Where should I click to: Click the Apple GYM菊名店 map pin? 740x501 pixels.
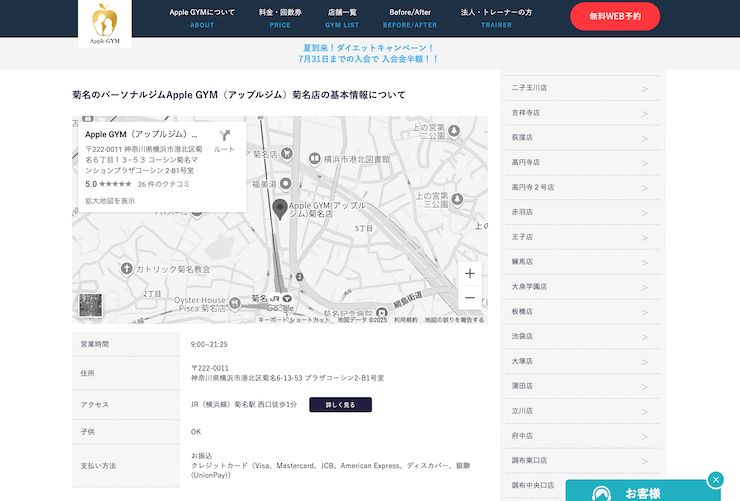click(x=280, y=209)
